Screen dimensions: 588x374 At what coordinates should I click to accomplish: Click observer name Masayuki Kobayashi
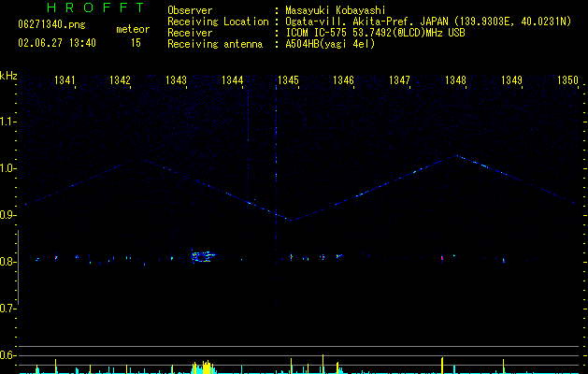pyautogui.click(x=336, y=10)
